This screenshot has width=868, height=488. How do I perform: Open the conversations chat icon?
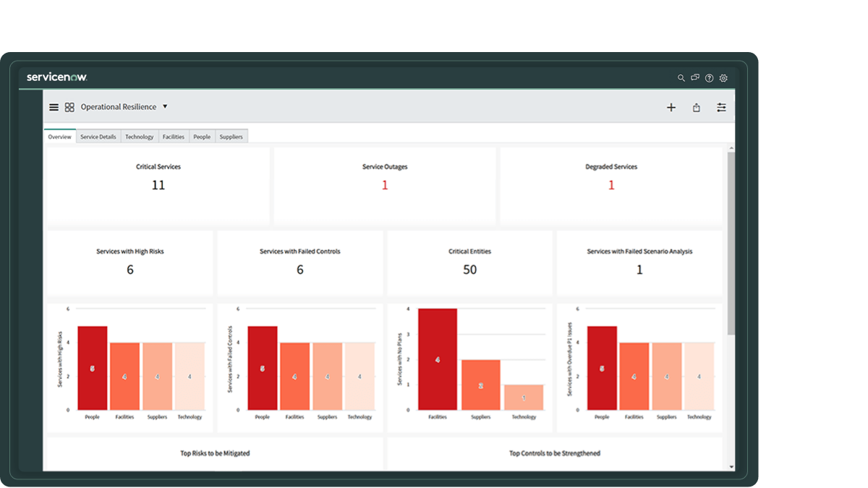[695, 77]
